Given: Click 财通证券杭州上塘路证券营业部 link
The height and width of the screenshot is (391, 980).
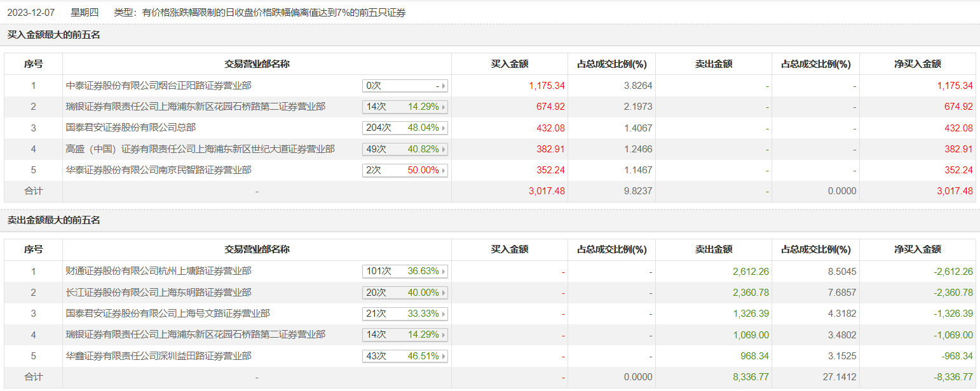Looking at the screenshot, I should pyautogui.click(x=158, y=271).
